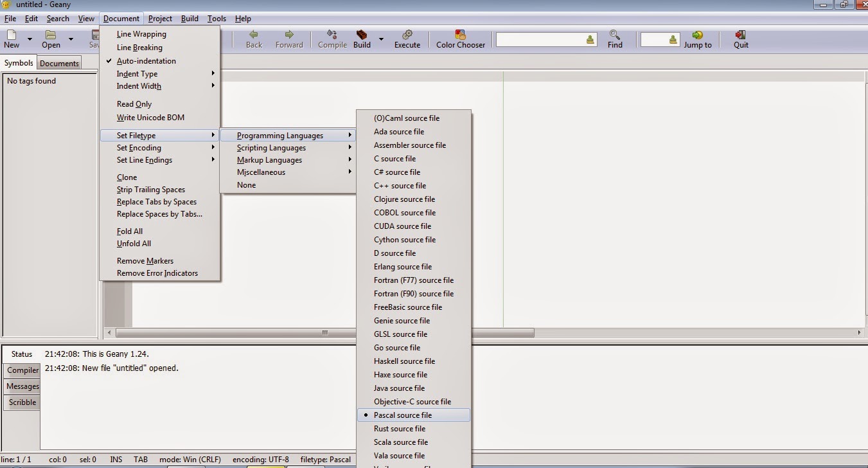Click the editor horizontal scrollbar thumb

click(x=324, y=333)
